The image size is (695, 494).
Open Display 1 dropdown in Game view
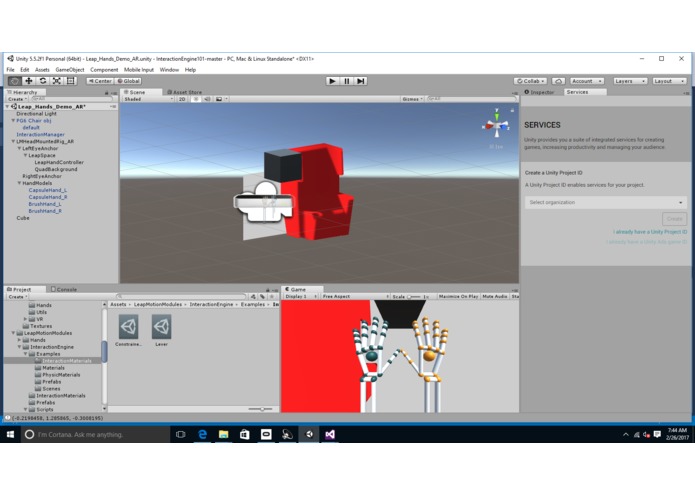click(x=301, y=296)
